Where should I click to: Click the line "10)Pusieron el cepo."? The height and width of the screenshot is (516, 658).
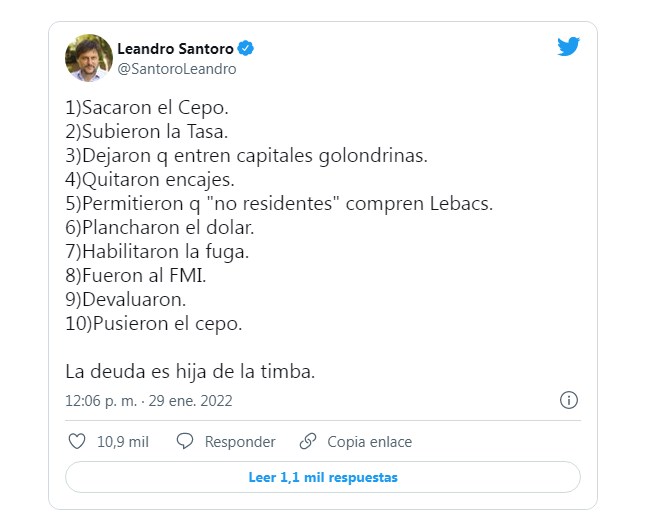coord(154,323)
